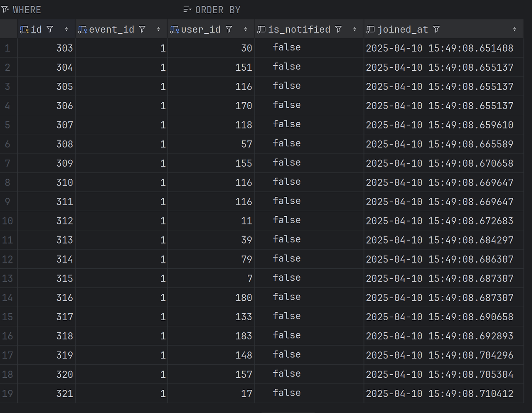Select row number 1

pyautogui.click(x=8, y=48)
